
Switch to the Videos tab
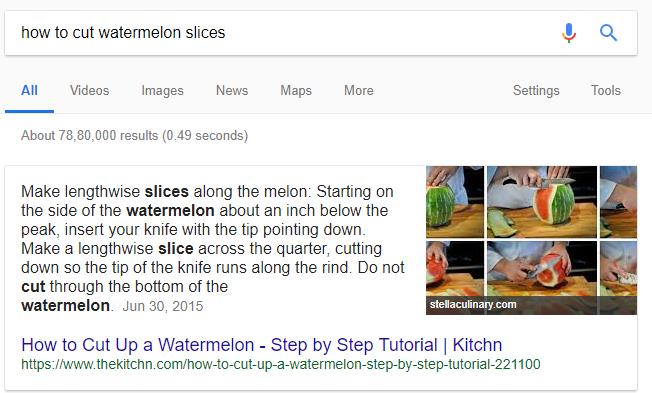[x=89, y=90]
